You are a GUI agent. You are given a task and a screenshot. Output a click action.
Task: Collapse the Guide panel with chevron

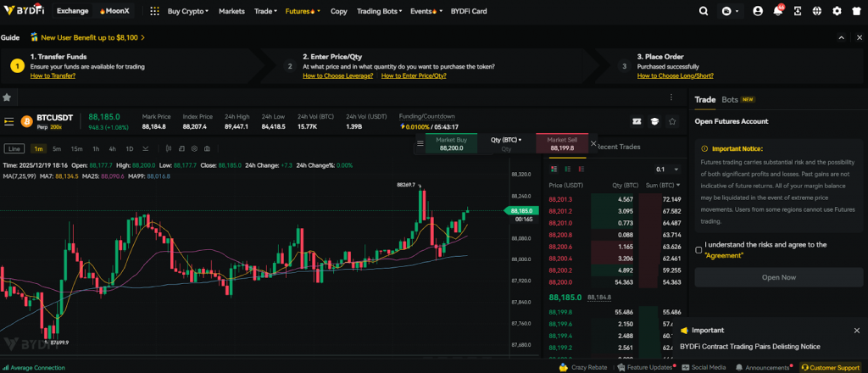840,37
